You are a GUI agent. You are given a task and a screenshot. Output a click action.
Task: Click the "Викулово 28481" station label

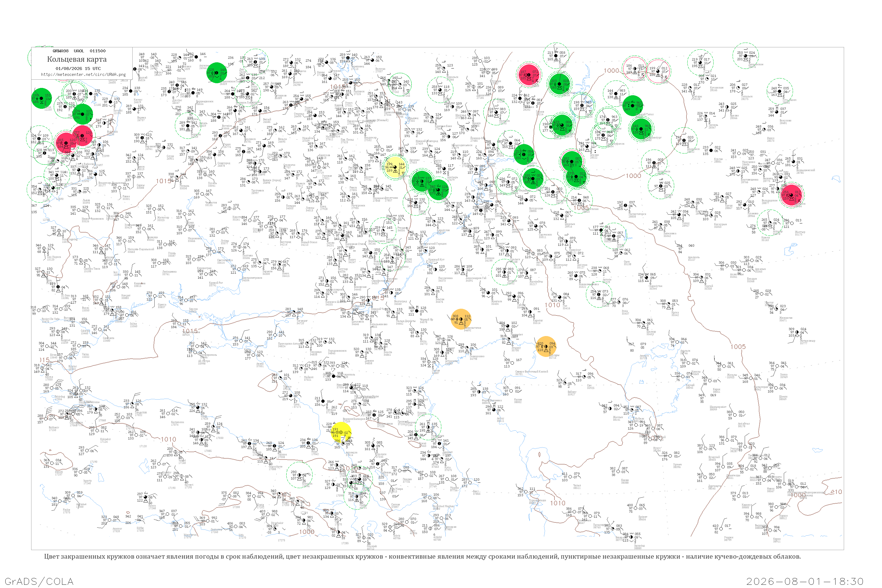point(786,121)
